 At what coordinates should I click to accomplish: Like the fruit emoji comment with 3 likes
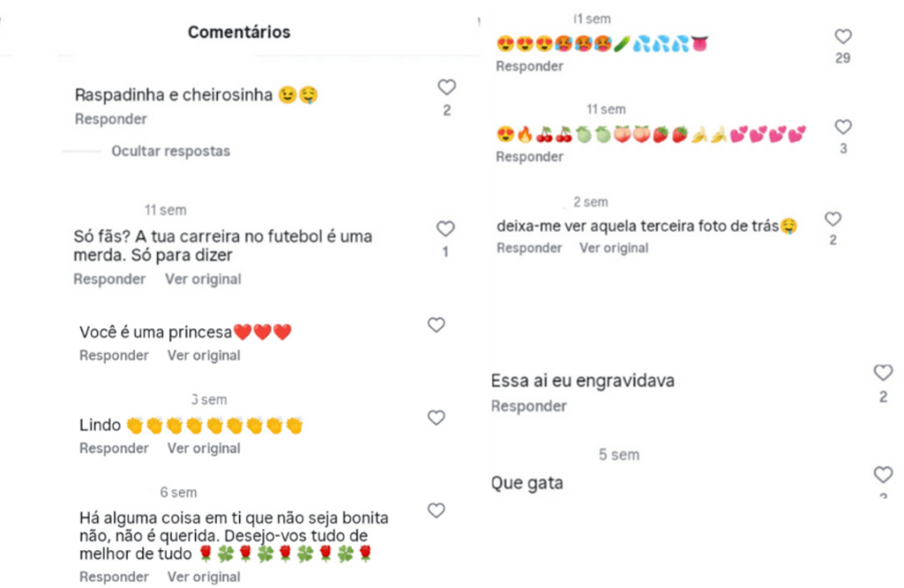coord(843,127)
